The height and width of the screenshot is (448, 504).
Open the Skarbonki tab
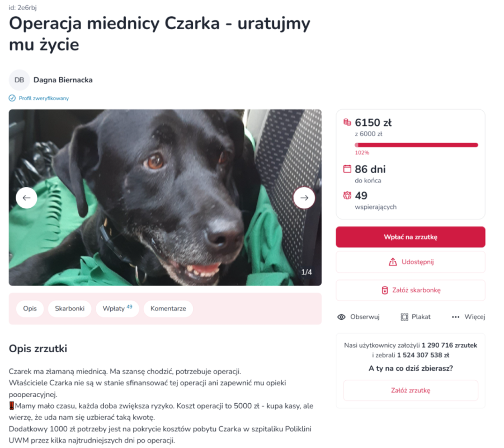click(x=70, y=309)
